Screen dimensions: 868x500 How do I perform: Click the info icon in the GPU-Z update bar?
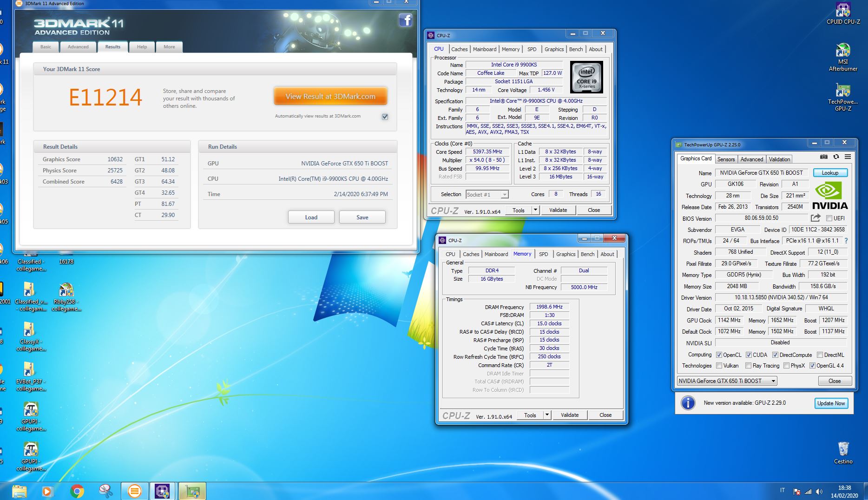[688, 402]
